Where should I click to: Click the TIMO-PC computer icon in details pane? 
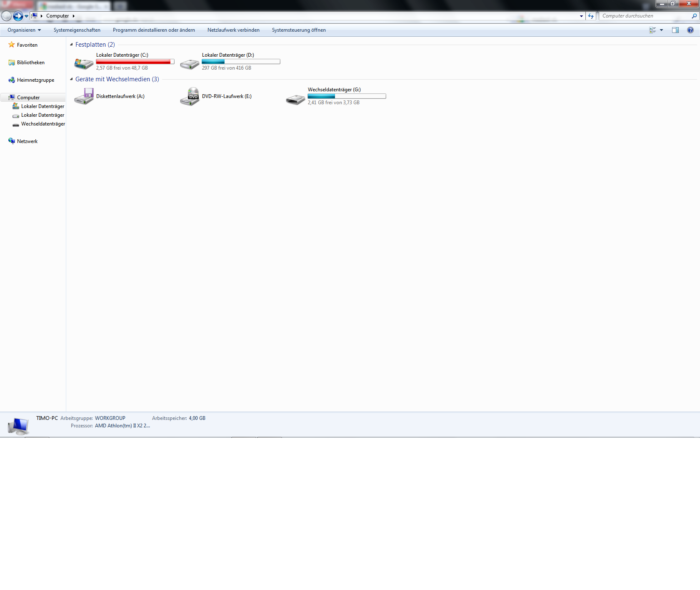(x=18, y=426)
